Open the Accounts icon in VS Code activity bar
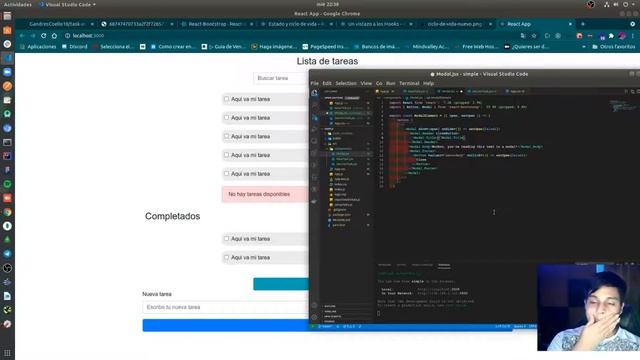 [x=314, y=305]
